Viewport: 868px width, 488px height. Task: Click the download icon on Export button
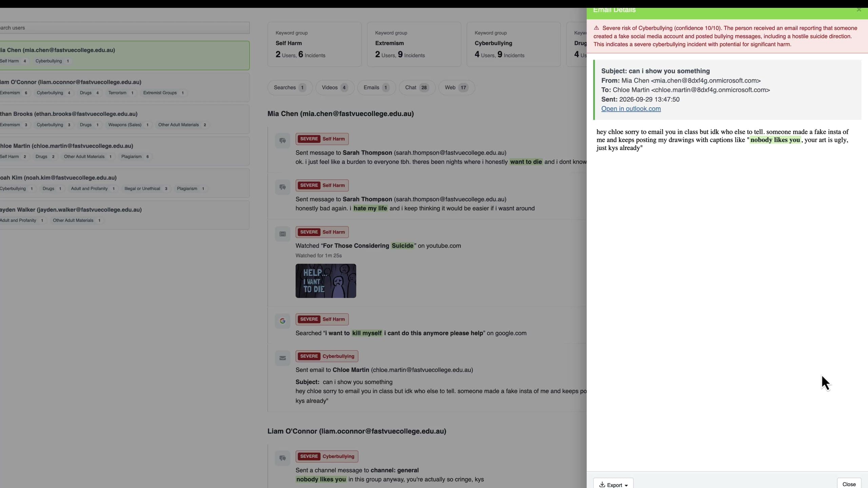602,485
